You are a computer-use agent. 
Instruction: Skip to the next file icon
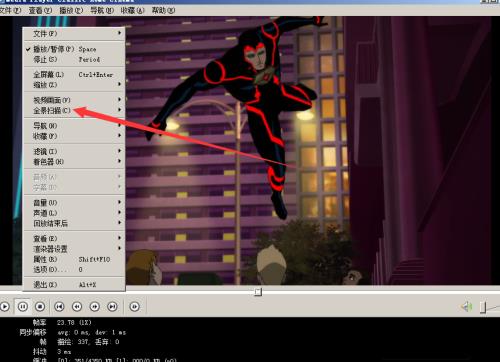click(x=112, y=306)
